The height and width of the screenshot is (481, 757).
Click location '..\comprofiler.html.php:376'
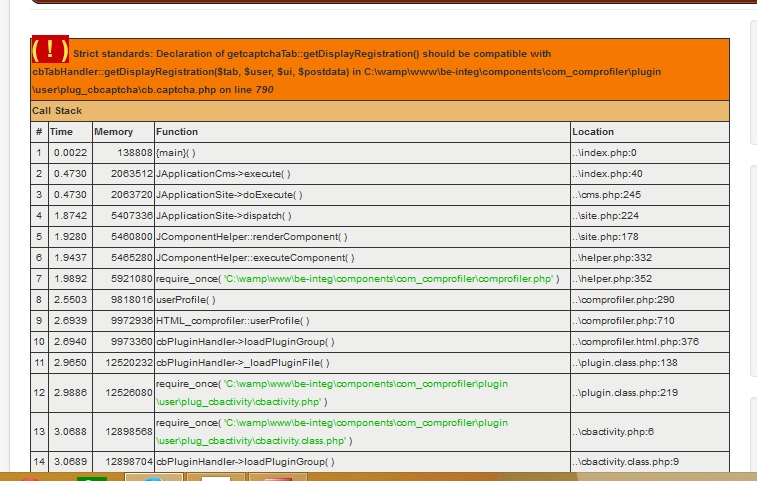[x=635, y=342]
